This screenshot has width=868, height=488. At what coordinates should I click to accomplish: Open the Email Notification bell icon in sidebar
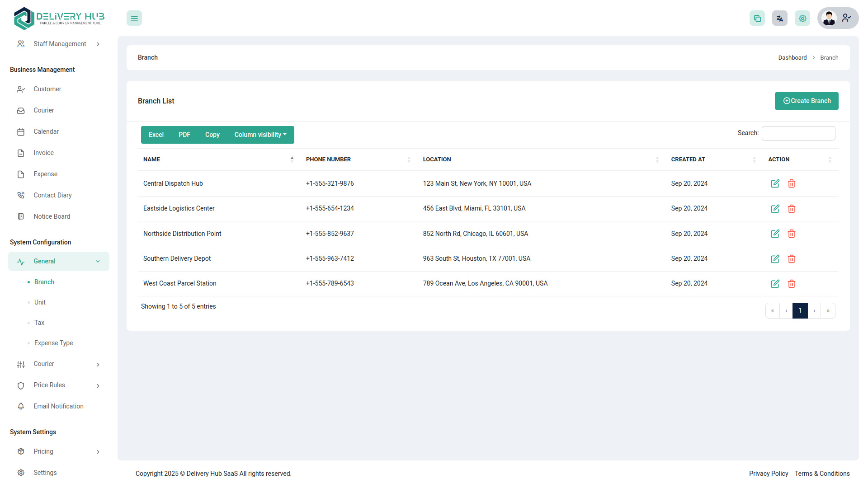[21, 406]
